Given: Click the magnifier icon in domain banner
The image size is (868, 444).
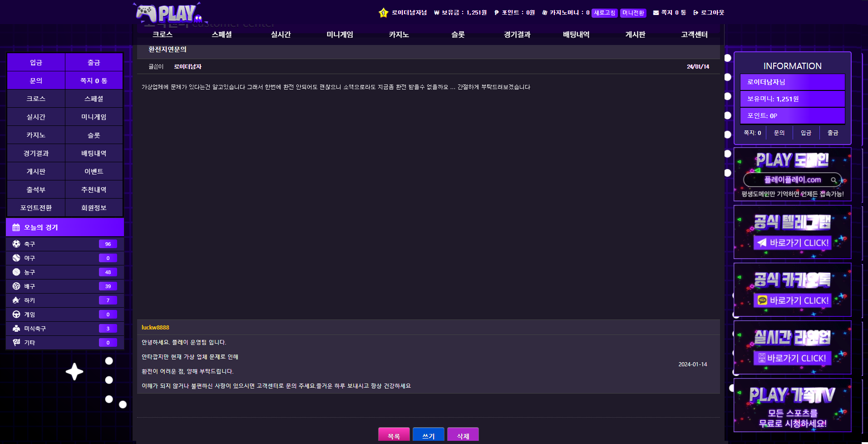Looking at the screenshot, I should pos(834,180).
